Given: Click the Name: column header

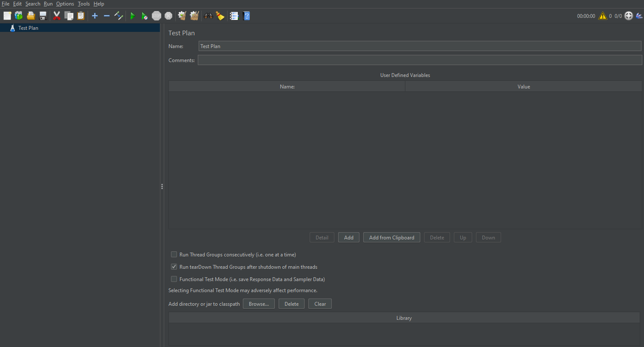Looking at the screenshot, I should click(x=287, y=86).
